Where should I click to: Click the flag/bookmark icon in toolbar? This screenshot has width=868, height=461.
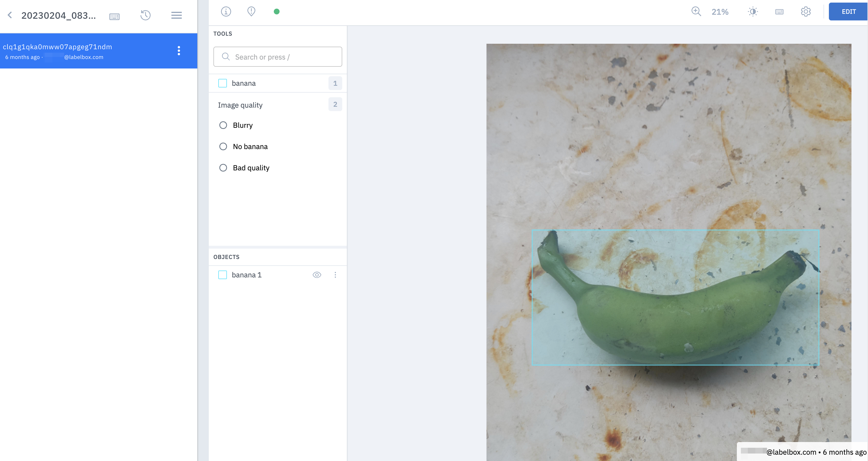pos(251,12)
